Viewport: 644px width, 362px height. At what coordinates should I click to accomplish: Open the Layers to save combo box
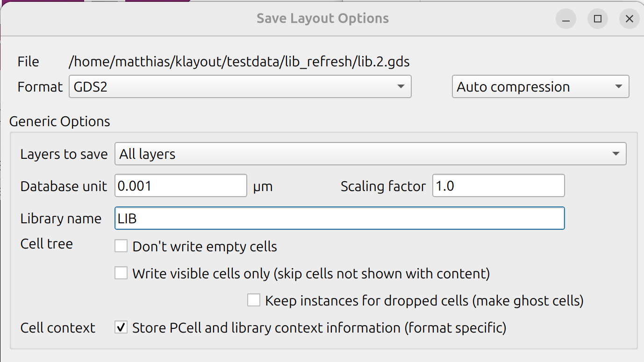pos(370,154)
